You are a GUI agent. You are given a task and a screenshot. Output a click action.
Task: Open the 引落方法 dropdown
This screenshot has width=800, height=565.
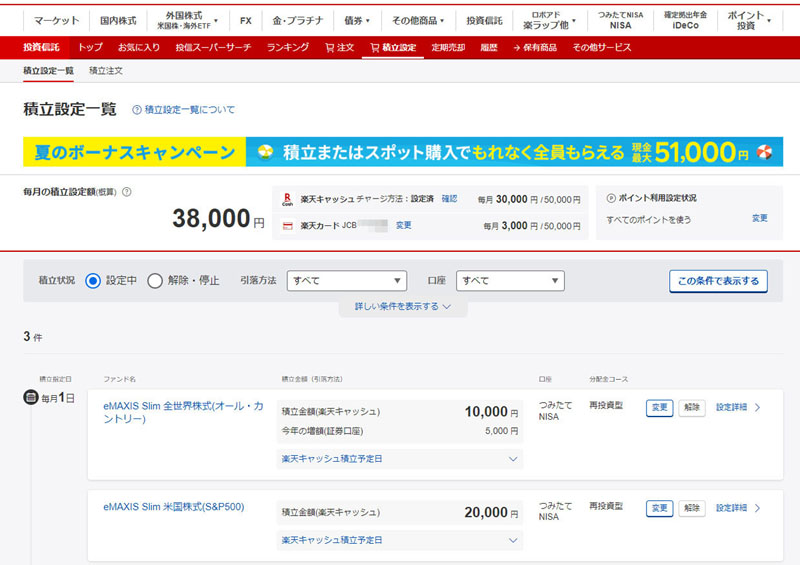coord(346,281)
